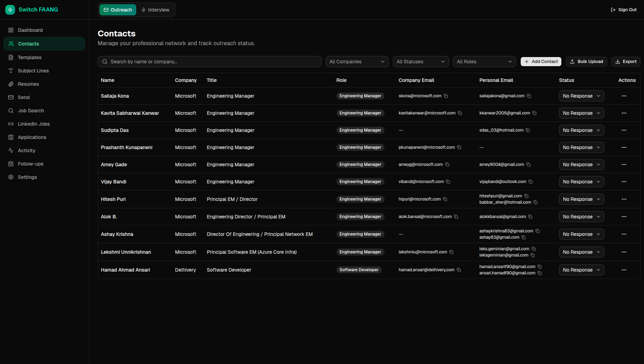
Task: Open the All Statuses filter dropdown
Action: [x=421, y=62]
